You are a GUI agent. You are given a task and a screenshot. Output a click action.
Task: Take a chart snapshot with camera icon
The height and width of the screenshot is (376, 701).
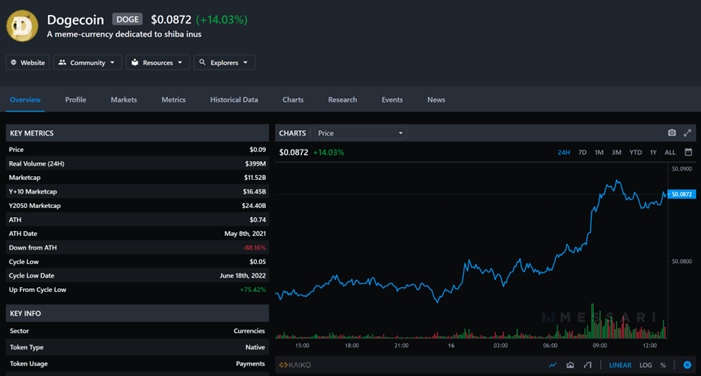(671, 133)
